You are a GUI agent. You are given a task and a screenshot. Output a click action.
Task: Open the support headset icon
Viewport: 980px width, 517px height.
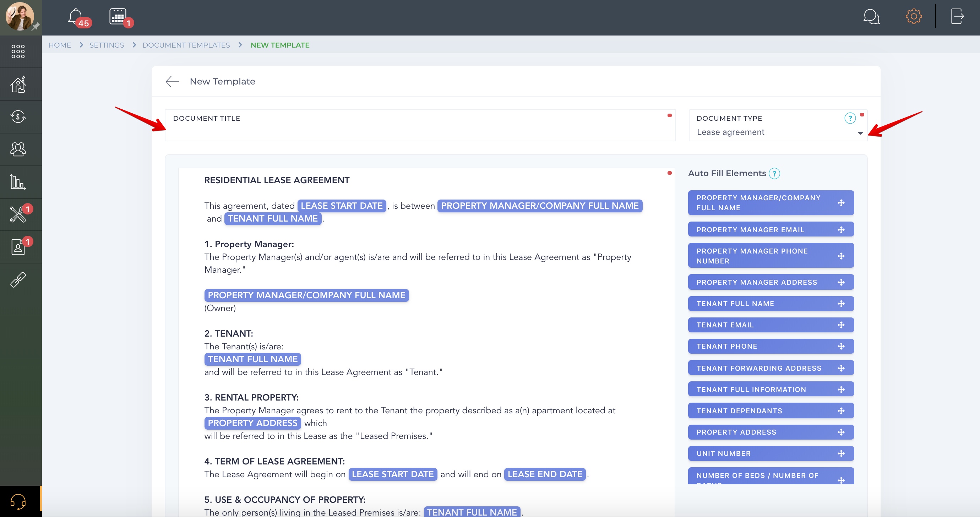(x=18, y=501)
